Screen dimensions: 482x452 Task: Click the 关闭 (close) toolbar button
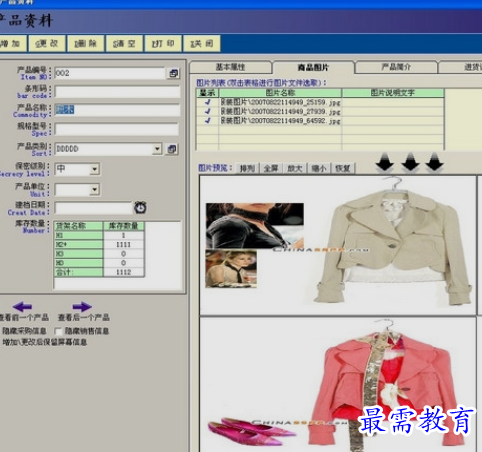(x=202, y=44)
